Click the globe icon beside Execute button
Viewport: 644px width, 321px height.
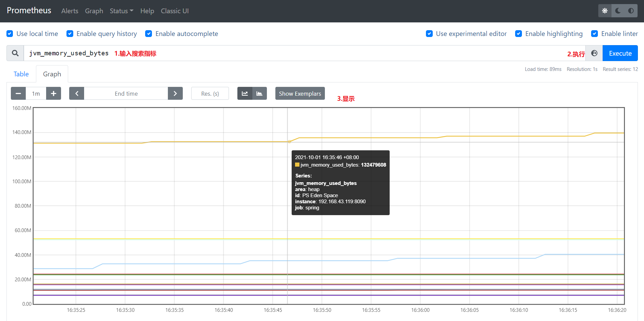594,53
